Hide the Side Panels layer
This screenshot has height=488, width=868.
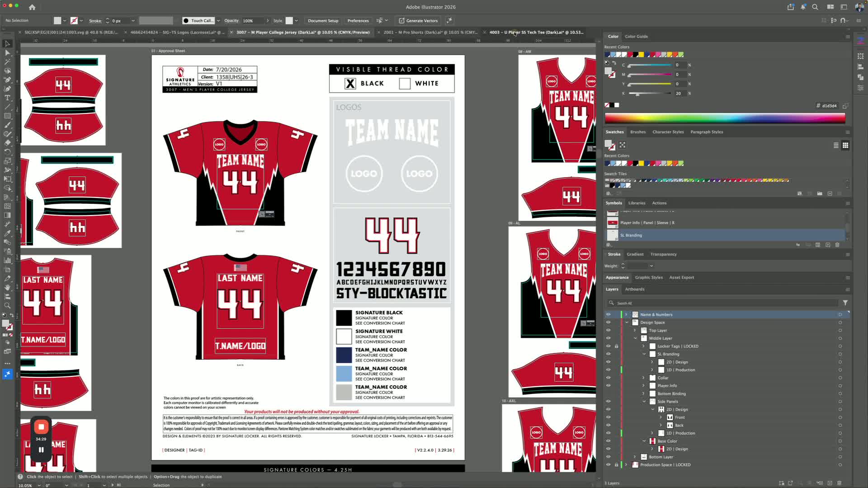click(x=608, y=402)
